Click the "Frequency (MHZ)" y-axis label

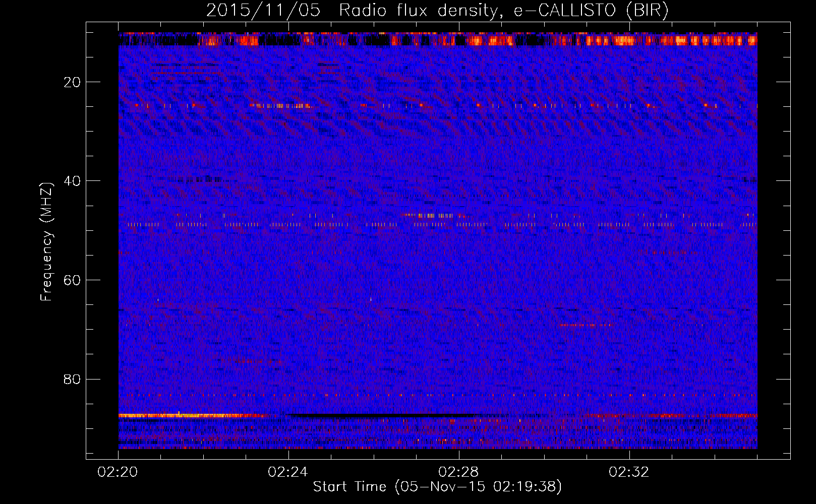coord(46,242)
